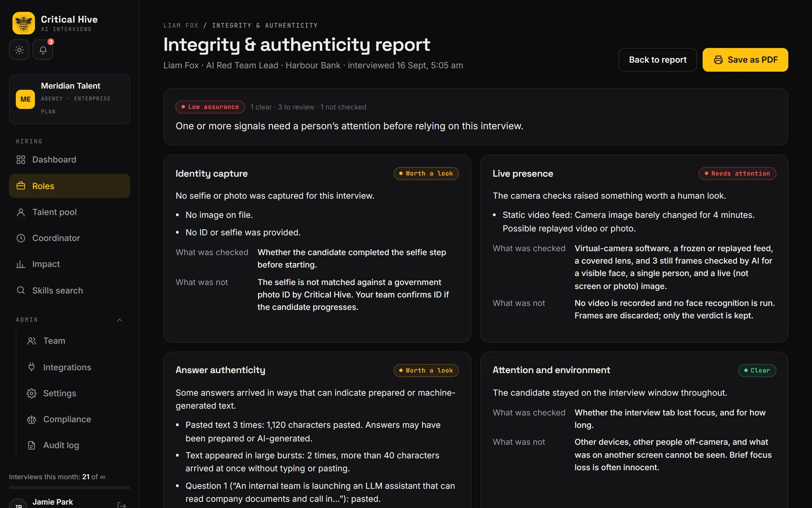Viewport: 812px width, 508px height.
Task: Click the Compliance scales icon
Action: click(x=32, y=419)
